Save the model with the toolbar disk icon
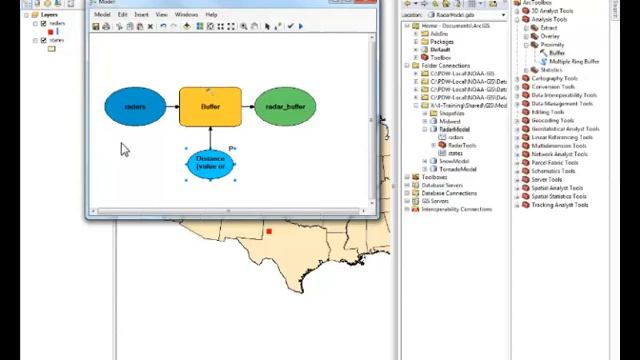The width and height of the screenshot is (640, 360). coord(96,27)
